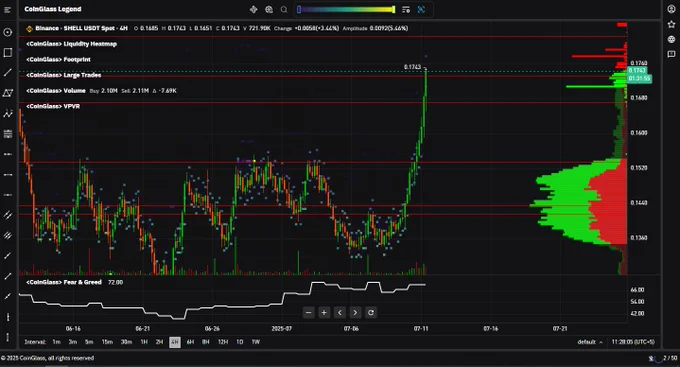Click the Large Trades indicator label
The width and height of the screenshot is (680, 367).
pos(64,75)
